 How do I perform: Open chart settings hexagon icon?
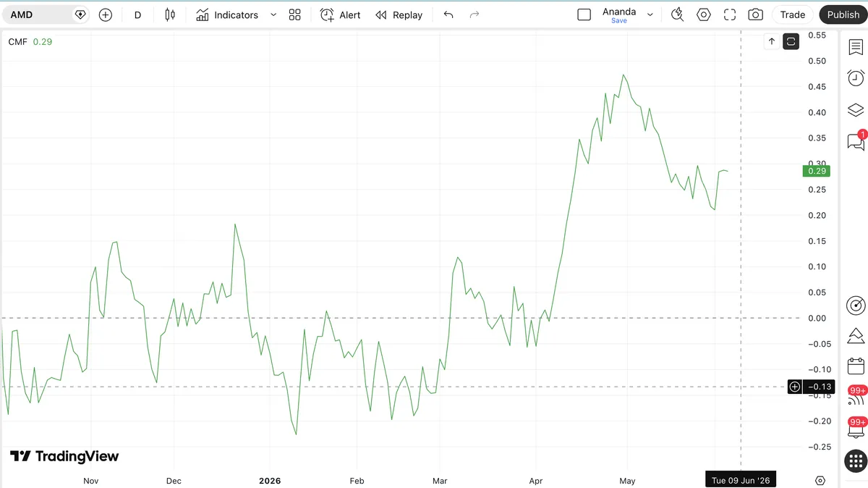[x=704, y=14]
